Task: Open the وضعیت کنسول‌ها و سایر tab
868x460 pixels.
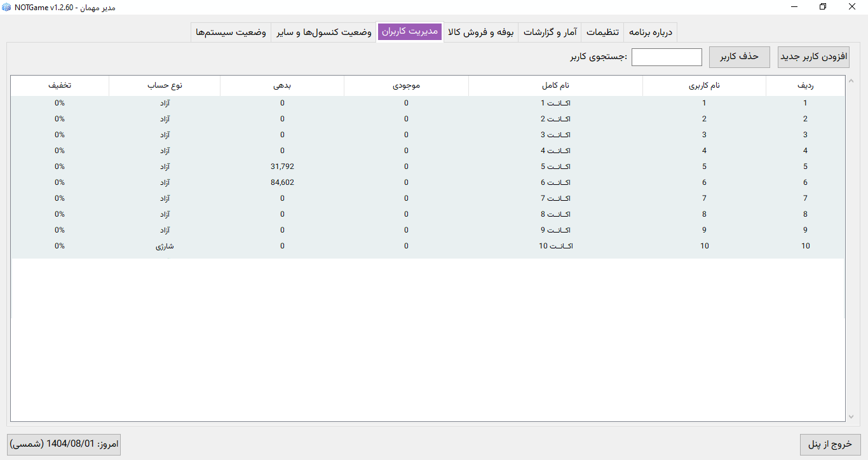Action: coord(323,32)
